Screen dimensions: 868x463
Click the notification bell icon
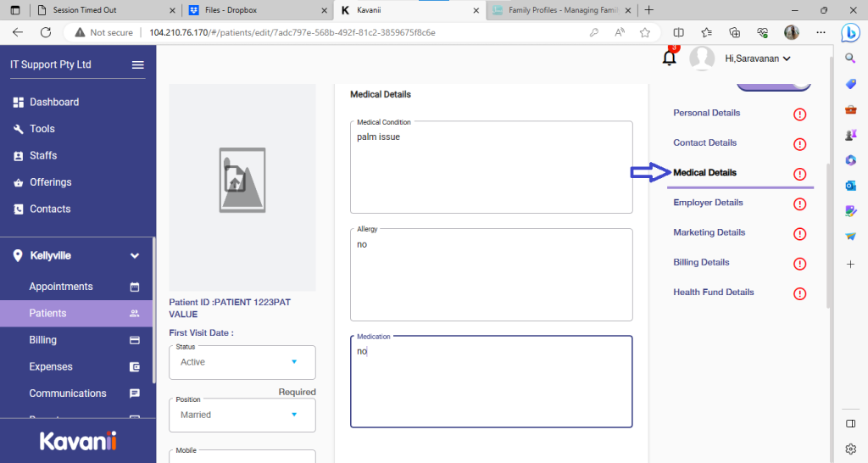coord(669,59)
